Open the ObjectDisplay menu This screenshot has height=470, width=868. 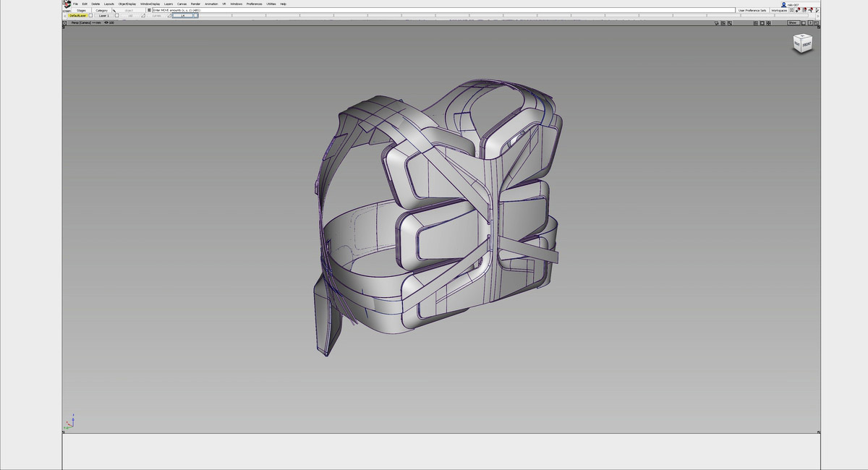[x=127, y=4]
